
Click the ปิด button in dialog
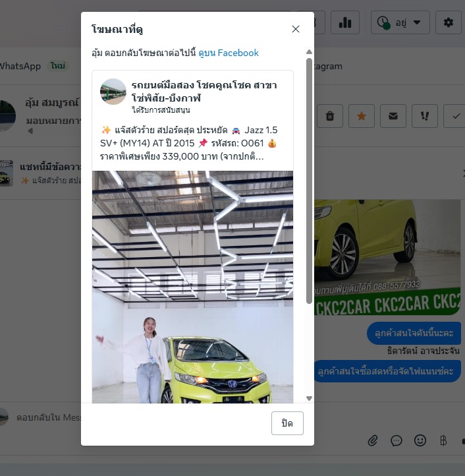pyautogui.click(x=287, y=423)
